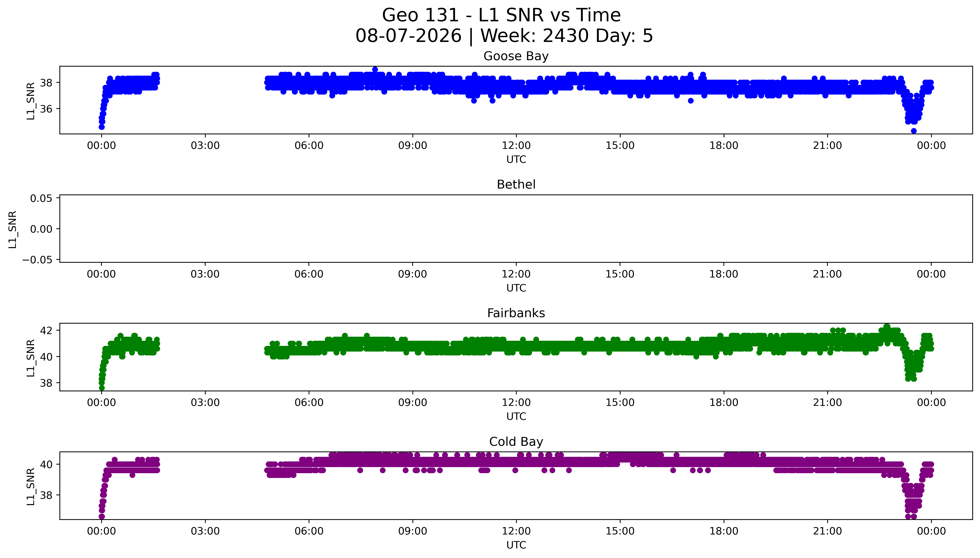Select the lowest blue point near 23:30
The width and height of the screenshot is (980, 558).
click(914, 131)
